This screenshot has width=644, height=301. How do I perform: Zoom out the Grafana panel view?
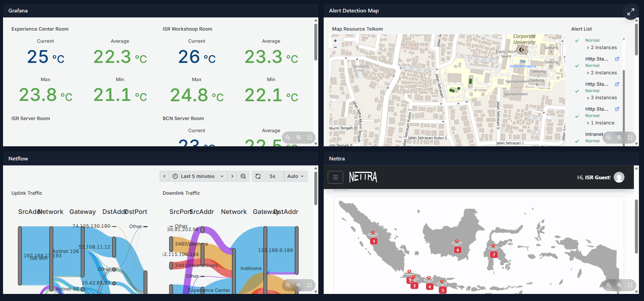click(x=288, y=138)
